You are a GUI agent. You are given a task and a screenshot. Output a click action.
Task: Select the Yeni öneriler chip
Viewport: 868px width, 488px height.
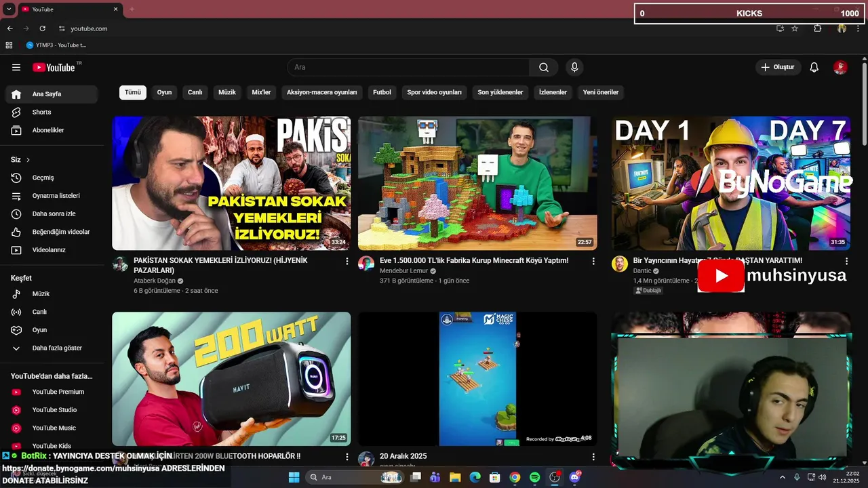(601, 92)
